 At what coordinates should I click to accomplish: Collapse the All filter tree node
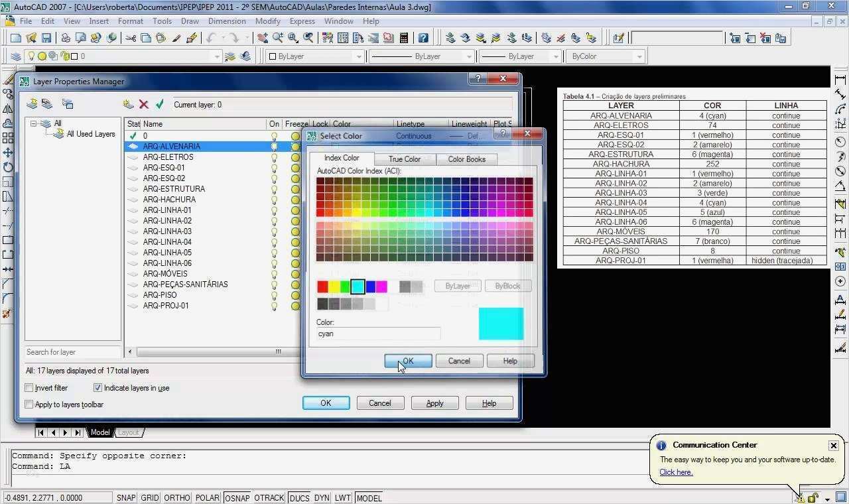[x=33, y=123]
